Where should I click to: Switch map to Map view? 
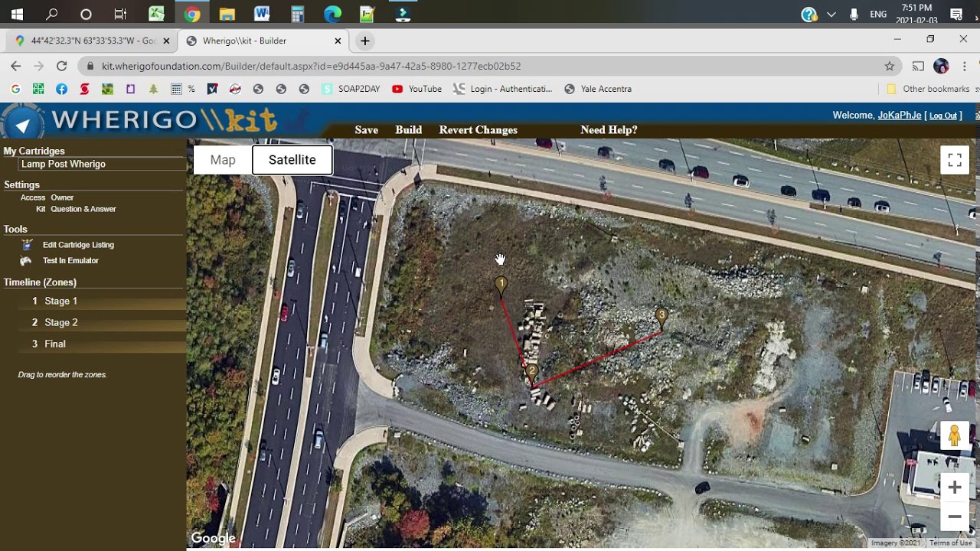click(223, 160)
